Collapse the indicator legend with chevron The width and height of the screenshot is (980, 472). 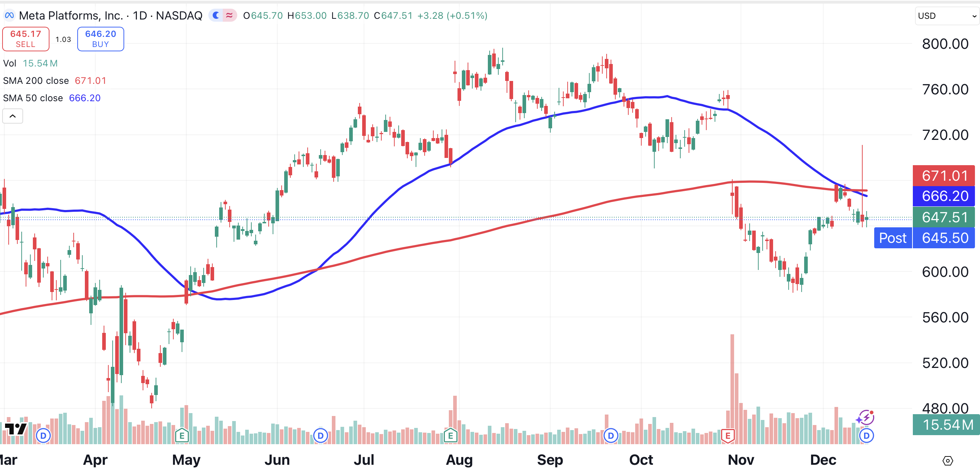(13, 116)
